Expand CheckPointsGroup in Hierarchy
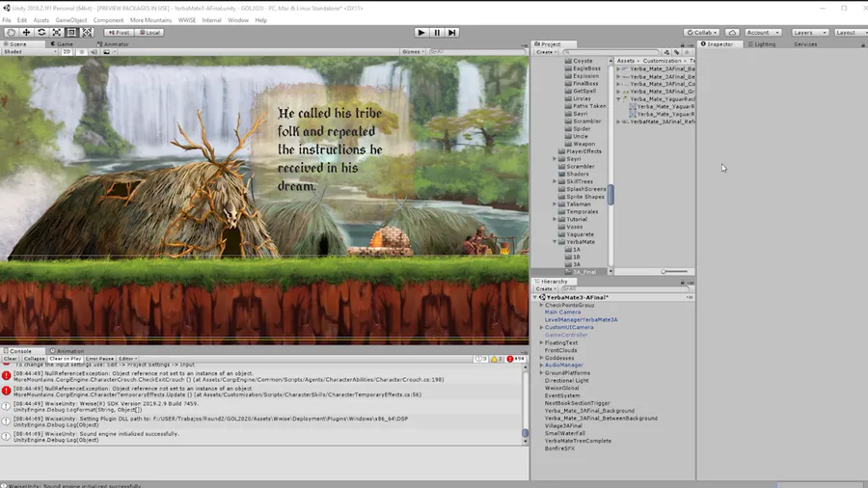868x488 pixels. (x=541, y=305)
